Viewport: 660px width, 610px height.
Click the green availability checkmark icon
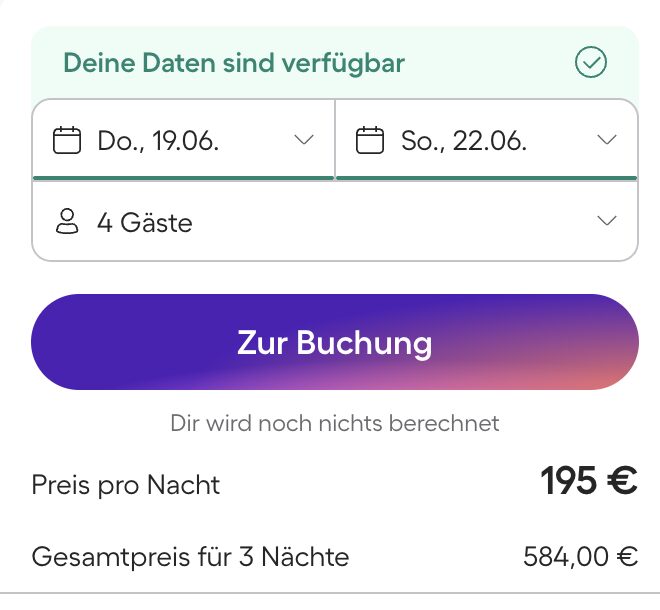[x=591, y=63]
